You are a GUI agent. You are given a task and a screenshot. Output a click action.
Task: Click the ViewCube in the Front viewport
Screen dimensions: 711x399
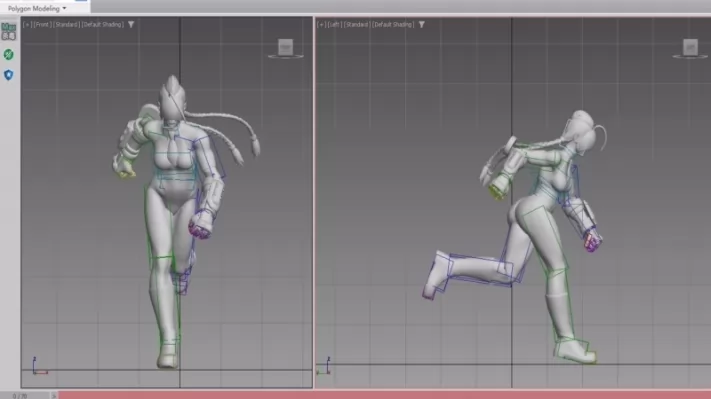tap(285, 47)
